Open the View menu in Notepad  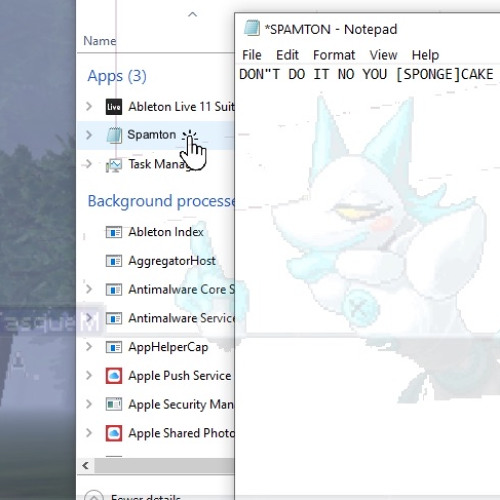(383, 55)
